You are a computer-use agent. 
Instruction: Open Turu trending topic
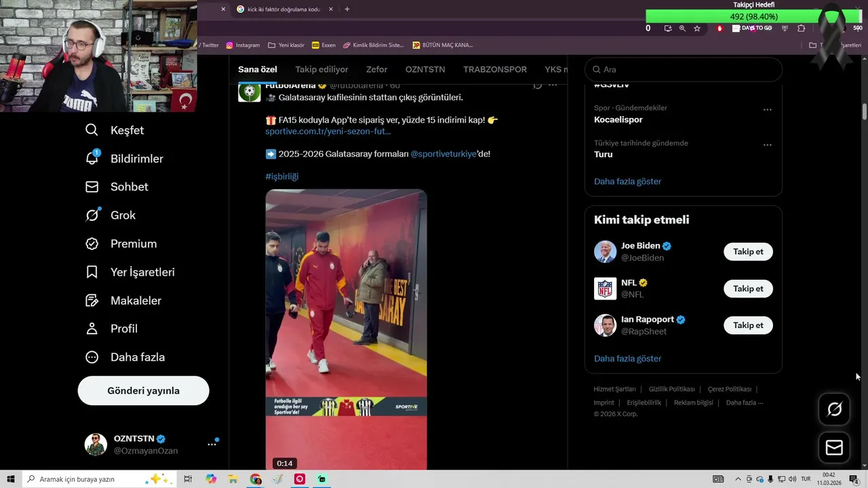604,155
